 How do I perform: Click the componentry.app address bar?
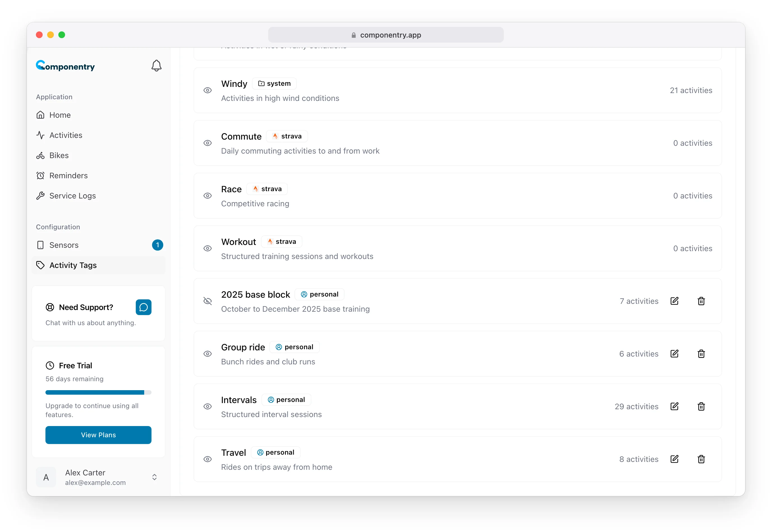click(386, 35)
